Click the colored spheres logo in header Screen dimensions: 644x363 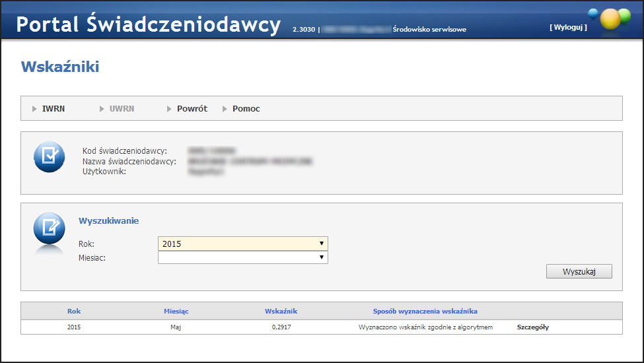(x=610, y=18)
